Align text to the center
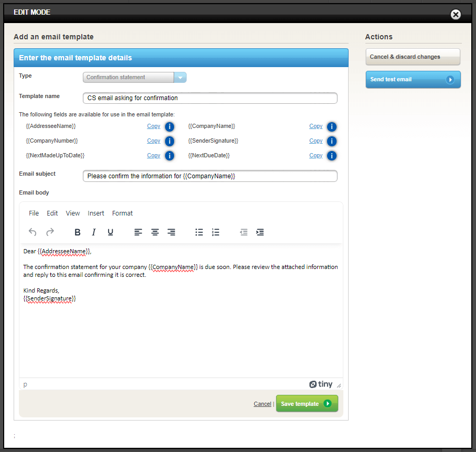 [155, 232]
